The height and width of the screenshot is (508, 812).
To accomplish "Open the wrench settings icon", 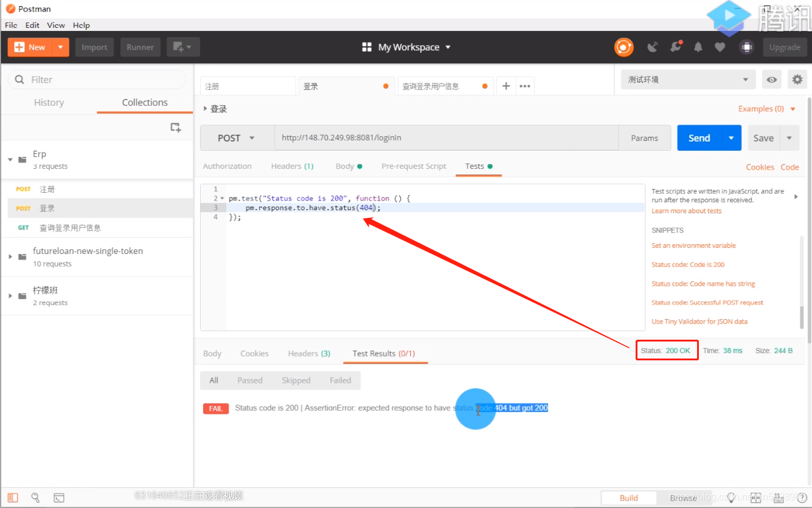I will pyautogui.click(x=675, y=47).
